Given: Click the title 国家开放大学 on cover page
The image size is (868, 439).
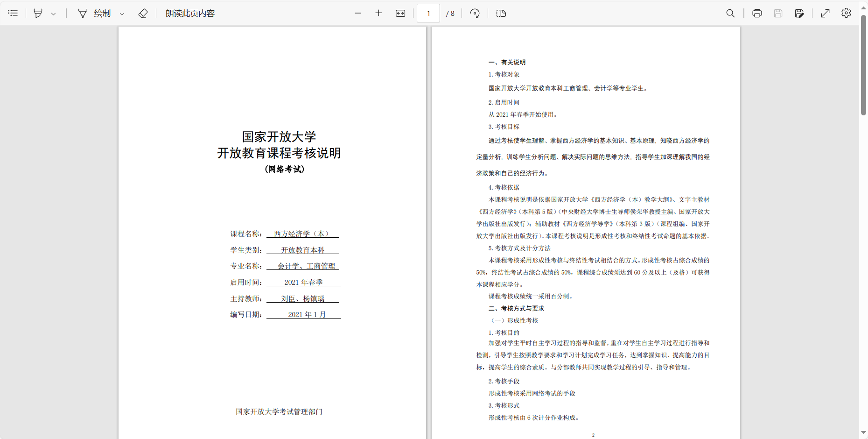Looking at the screenshot, I should (279, 137).
